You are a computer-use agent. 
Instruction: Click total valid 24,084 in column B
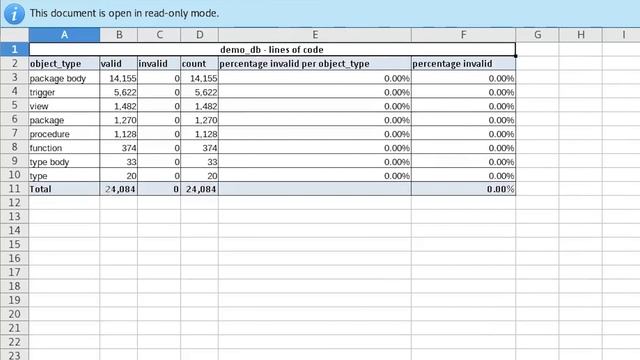(x=119, y=189)
